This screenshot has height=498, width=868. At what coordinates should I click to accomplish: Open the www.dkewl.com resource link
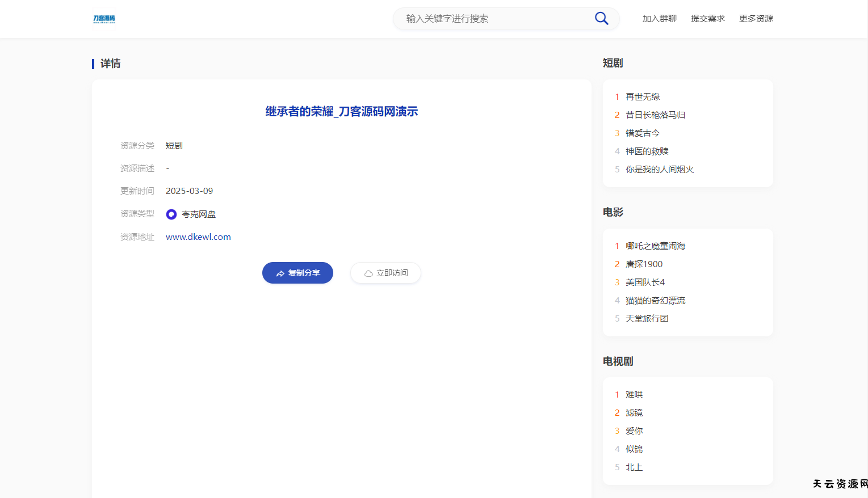tap(198, 237)
